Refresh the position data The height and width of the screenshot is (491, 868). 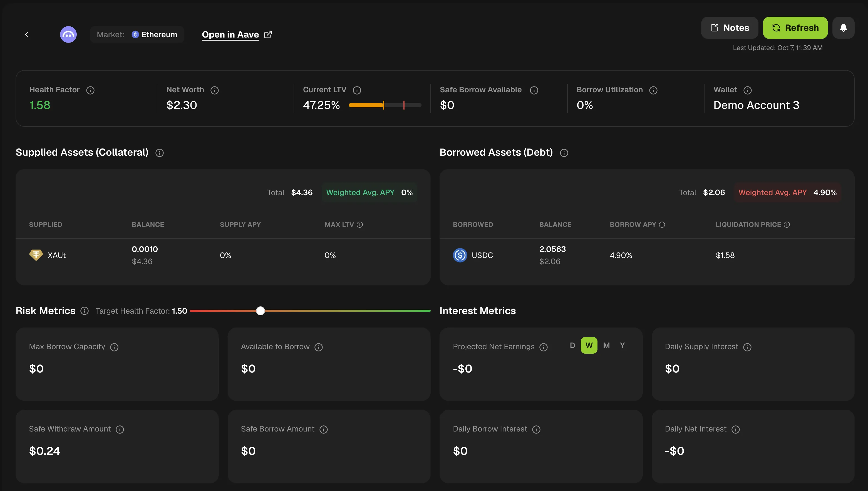coord(795,28)
